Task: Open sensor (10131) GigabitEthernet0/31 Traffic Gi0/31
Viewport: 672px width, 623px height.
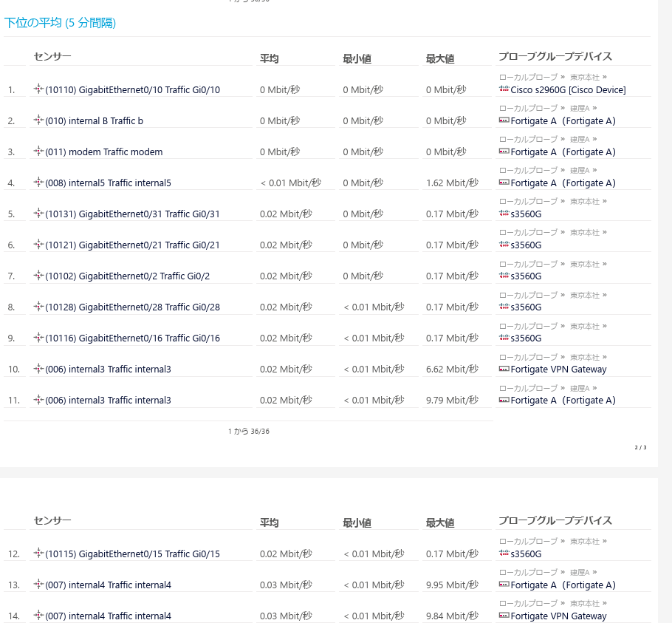Action: point(132,214)
